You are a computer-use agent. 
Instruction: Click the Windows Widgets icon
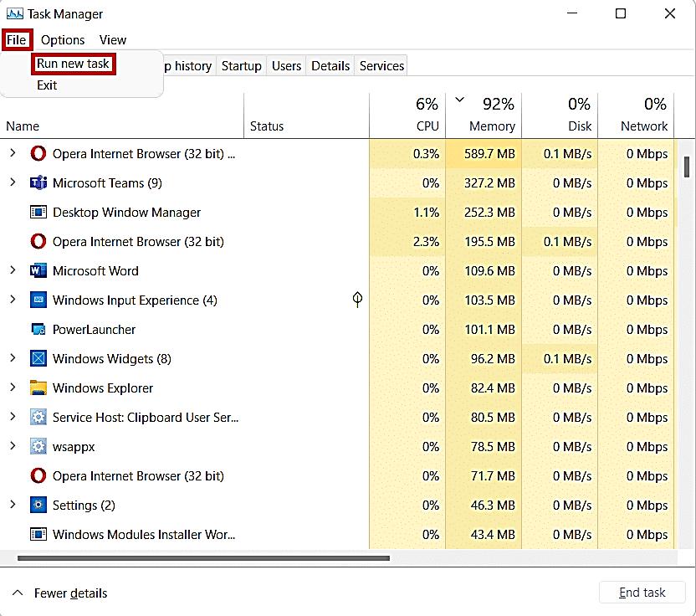[38, 358]
